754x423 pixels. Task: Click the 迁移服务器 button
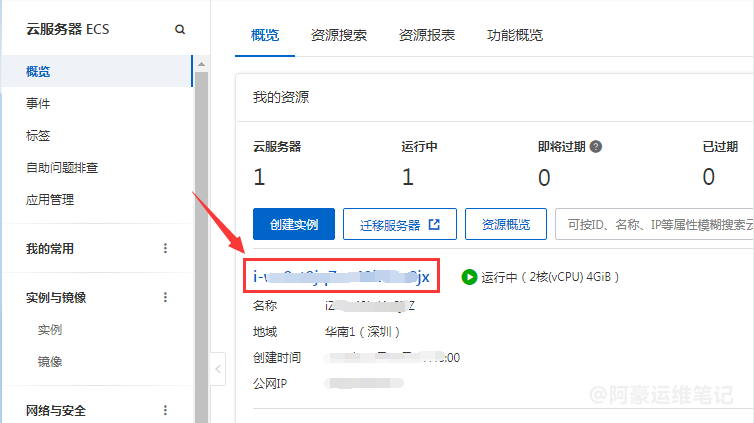click(400, 224)
